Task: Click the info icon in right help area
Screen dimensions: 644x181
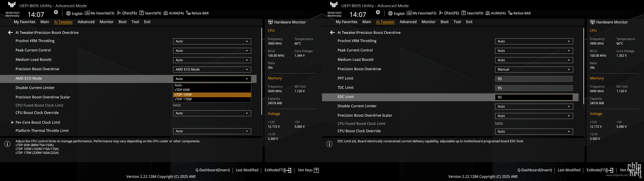Action: [x=330, y=144]
